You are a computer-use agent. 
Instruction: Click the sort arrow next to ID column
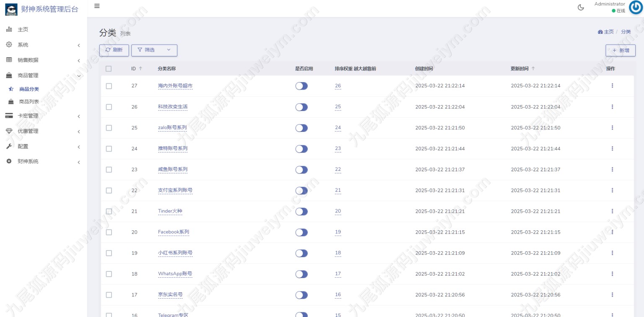pos(140,69)
